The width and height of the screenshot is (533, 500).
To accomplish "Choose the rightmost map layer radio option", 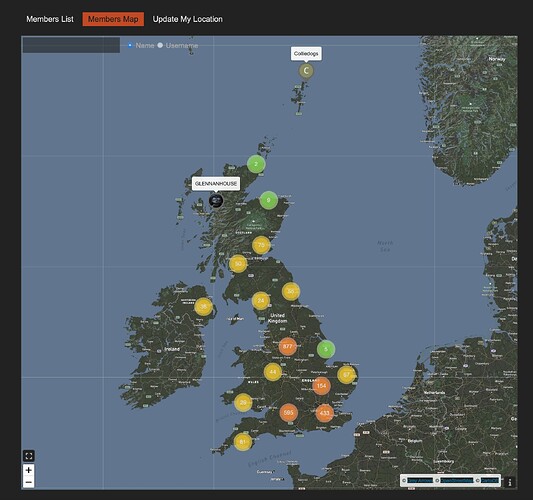I will click(x=477, y=481).
